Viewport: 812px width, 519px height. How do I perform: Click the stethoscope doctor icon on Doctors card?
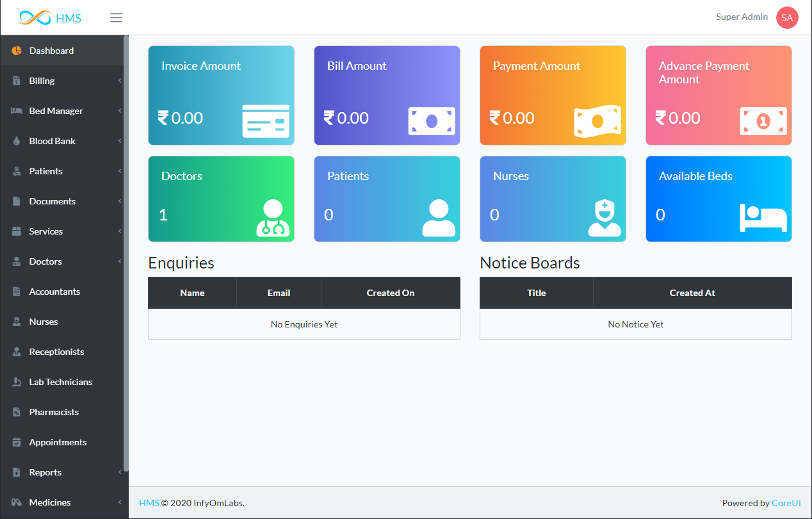273,218
